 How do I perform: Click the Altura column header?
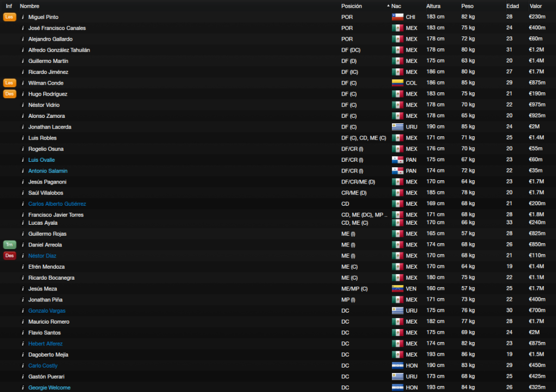433,6
